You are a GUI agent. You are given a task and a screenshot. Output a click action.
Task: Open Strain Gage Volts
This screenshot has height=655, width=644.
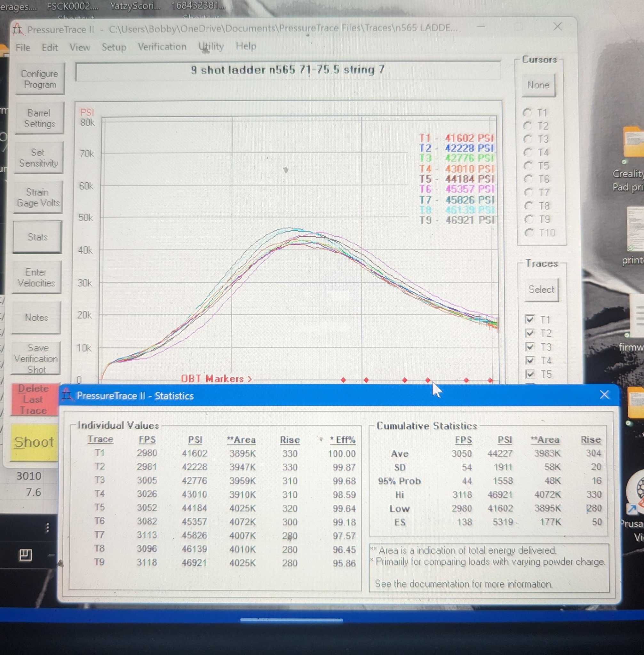click(x=38, y=197)
